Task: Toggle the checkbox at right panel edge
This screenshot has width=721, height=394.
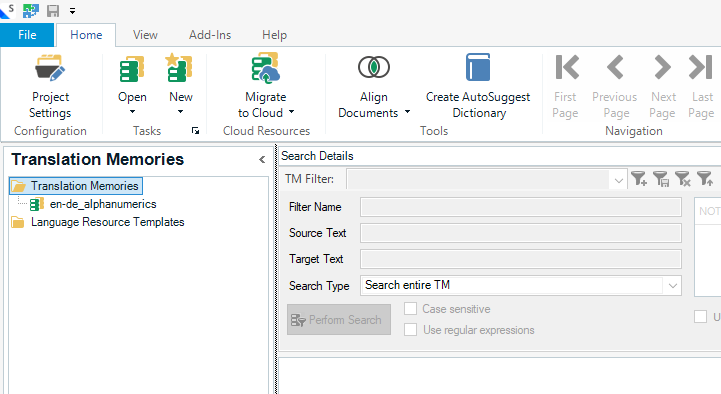Action: click(x=700, y=316)
